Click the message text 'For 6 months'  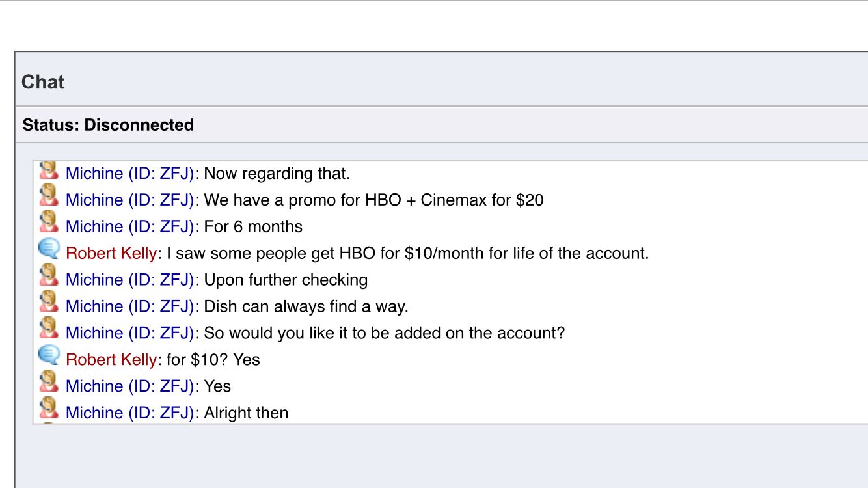[x=253, y=226]
